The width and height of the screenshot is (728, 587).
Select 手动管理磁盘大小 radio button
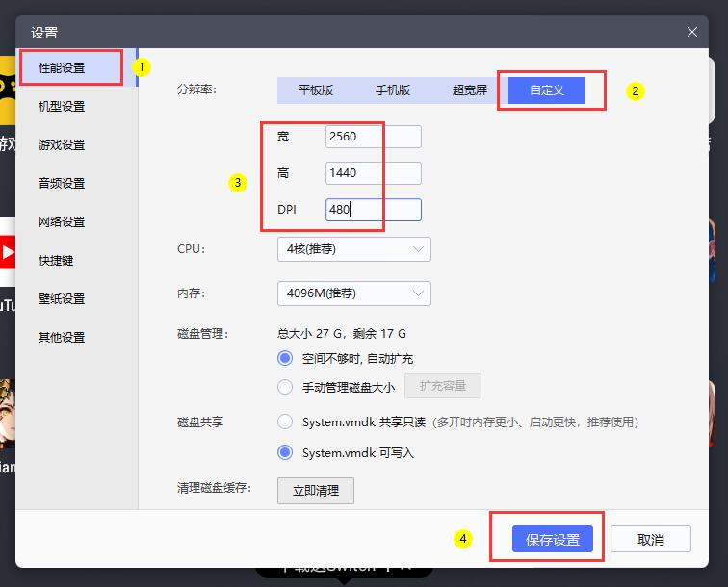point(285,387)
